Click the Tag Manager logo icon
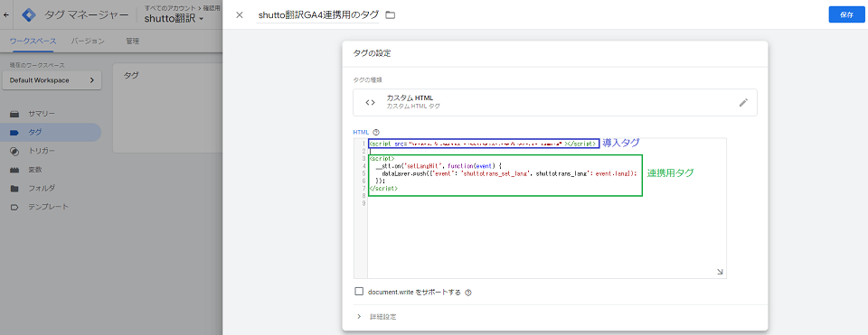This screenshot has height=335, width=868. point(28,15)
